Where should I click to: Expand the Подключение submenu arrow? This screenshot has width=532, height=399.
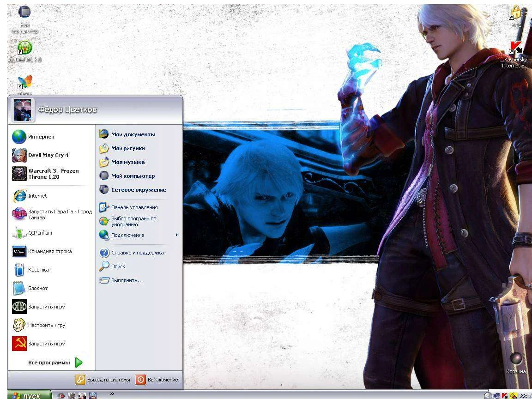coord(176,235)
